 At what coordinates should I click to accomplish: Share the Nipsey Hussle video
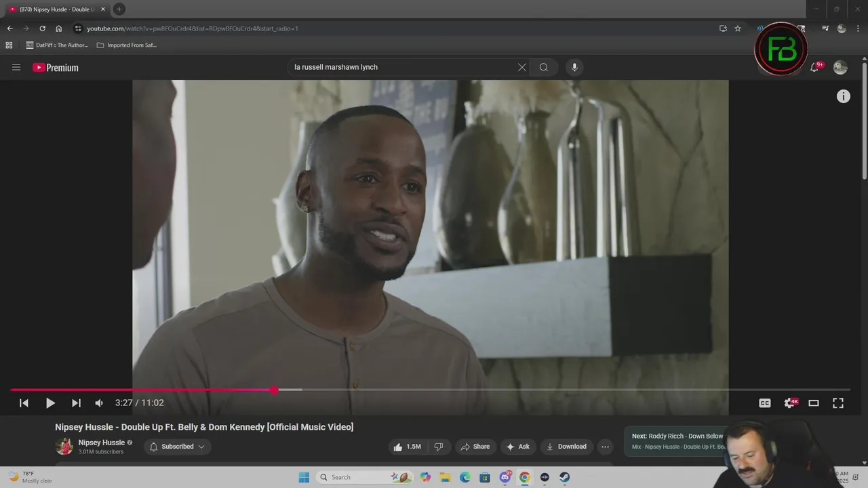point(475,447)
